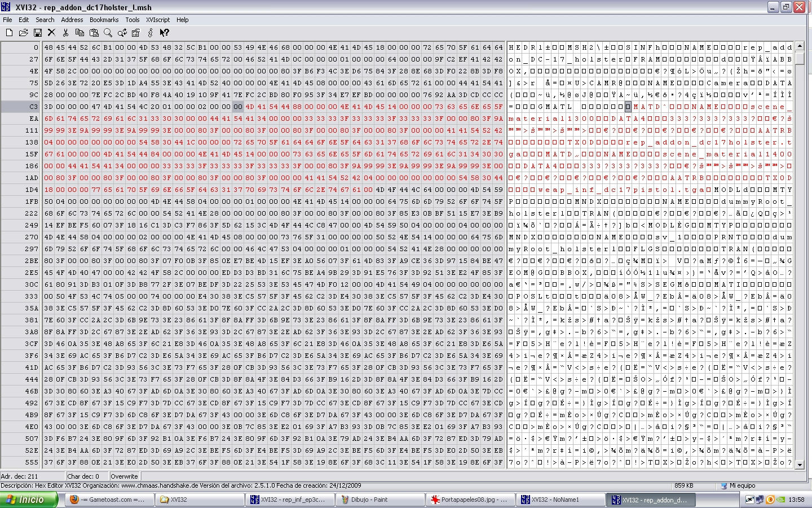The height and width of the screenshot is (508, 812).
Task: Save file using the floppy disk icon
Action: pyautogui.click(x=37, y=33)
